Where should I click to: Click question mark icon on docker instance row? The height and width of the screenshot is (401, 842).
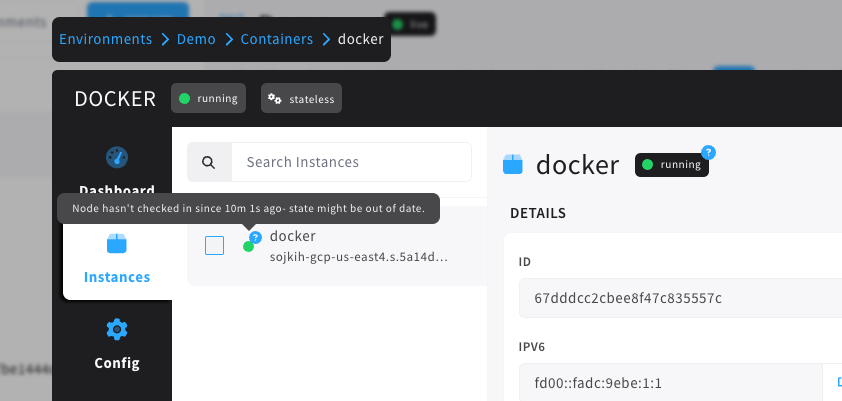(256, 237)
